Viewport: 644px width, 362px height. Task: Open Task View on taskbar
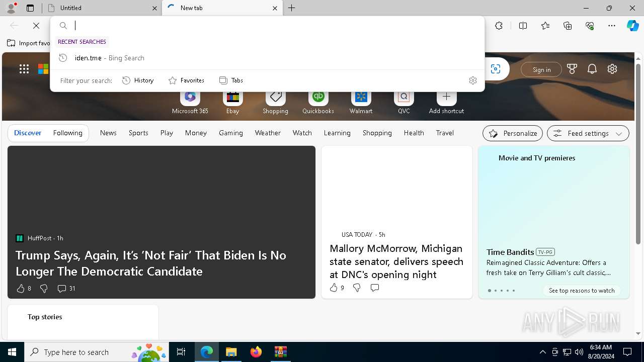pos(181,352)
